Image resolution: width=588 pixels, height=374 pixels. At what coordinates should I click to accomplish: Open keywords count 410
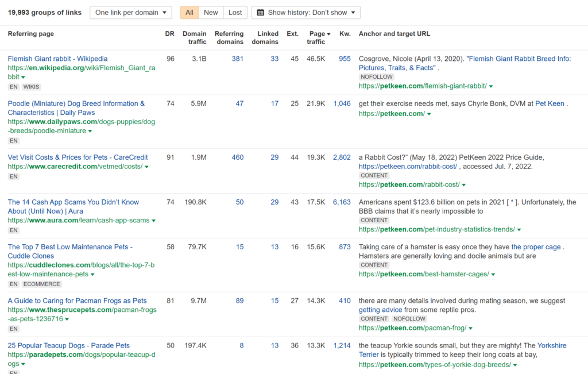[345, 301]
